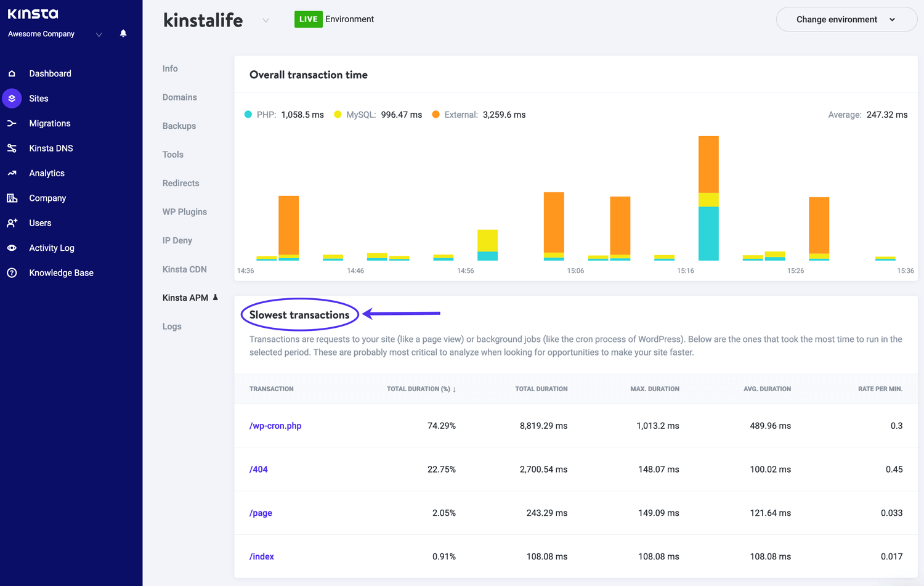Click the Rate Per Min. column header

(880, 389)
